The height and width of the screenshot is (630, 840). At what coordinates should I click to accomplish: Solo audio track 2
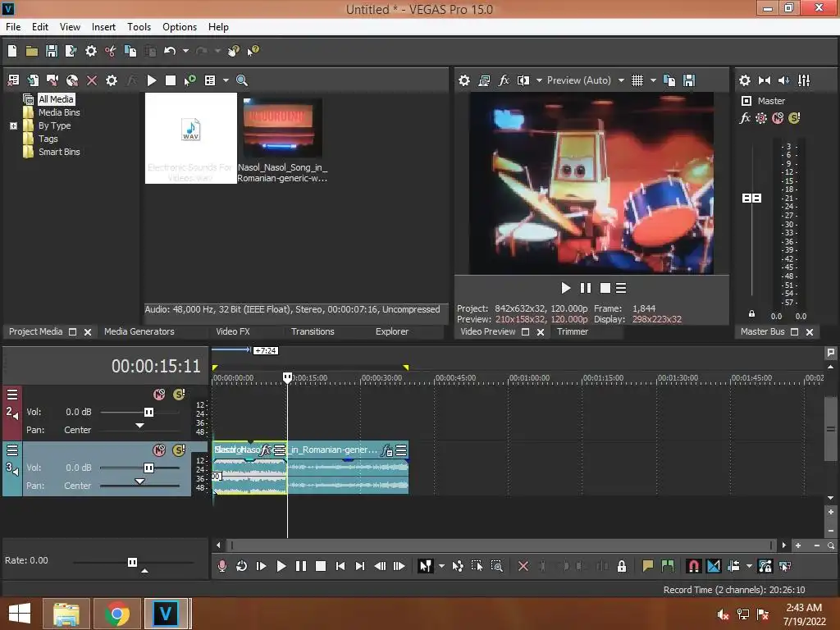[179, 395]
